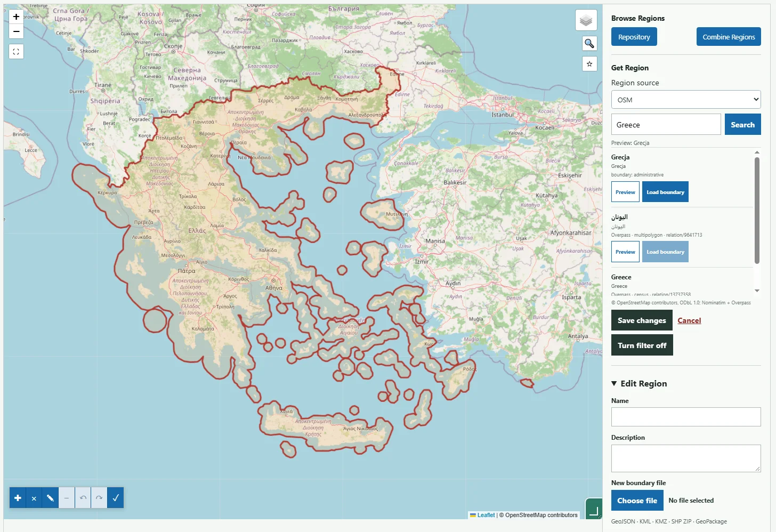Turn the filter off

[642, 345]
